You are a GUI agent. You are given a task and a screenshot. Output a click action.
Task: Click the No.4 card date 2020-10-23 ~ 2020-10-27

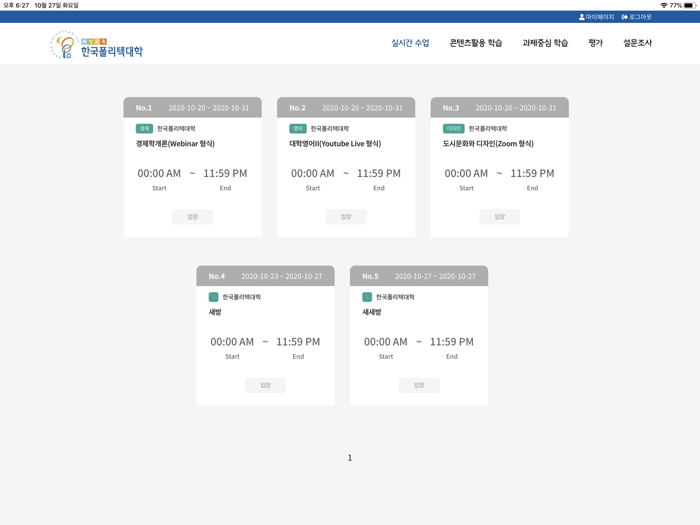[x=282, y=276]
